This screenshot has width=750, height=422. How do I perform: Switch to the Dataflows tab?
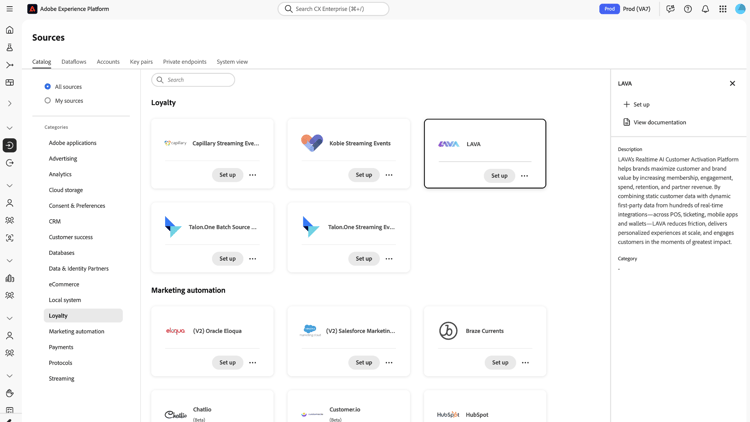click(74, 62)
